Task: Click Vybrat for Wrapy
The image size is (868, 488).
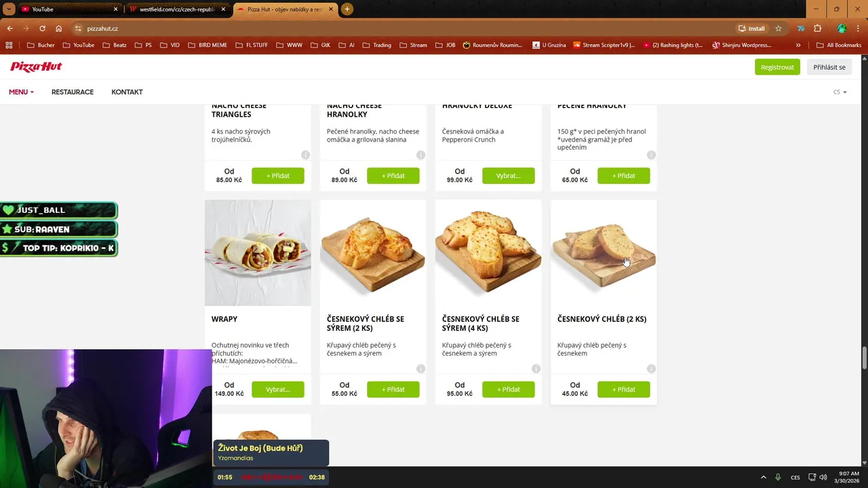Action: click(278, 389)
